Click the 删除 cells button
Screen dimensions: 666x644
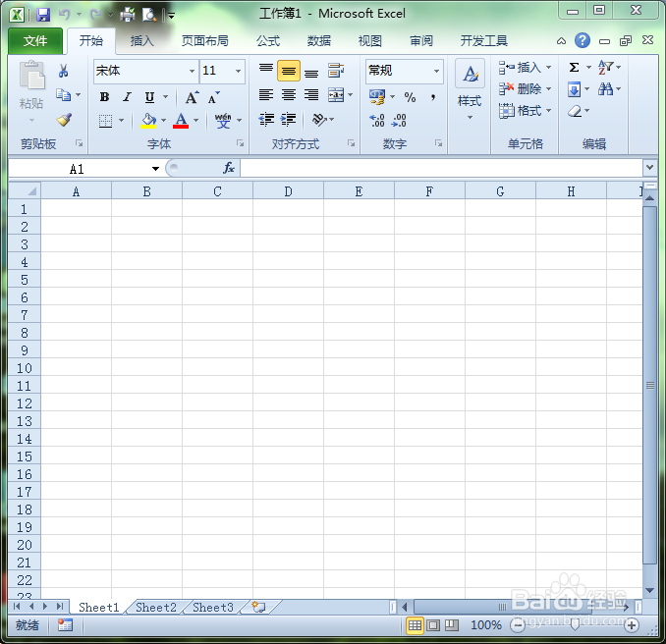pos(526,88)
